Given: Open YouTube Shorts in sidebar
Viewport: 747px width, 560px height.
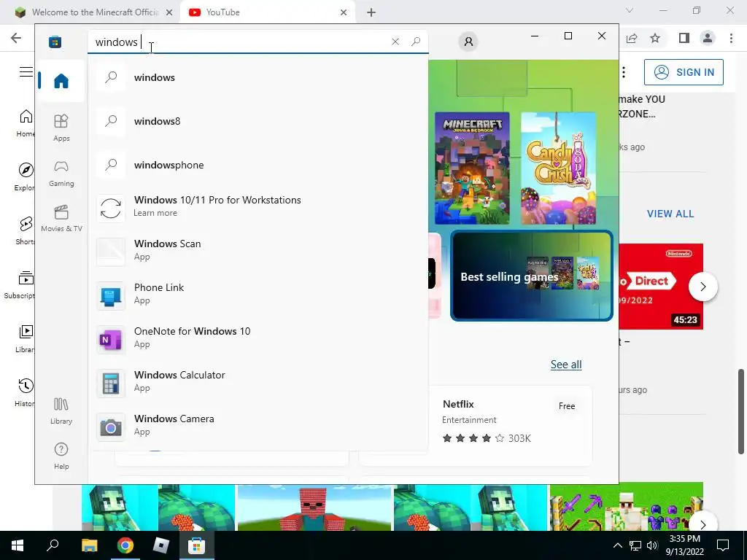Looking at the screenshot, I should click(x=25, y=230).
